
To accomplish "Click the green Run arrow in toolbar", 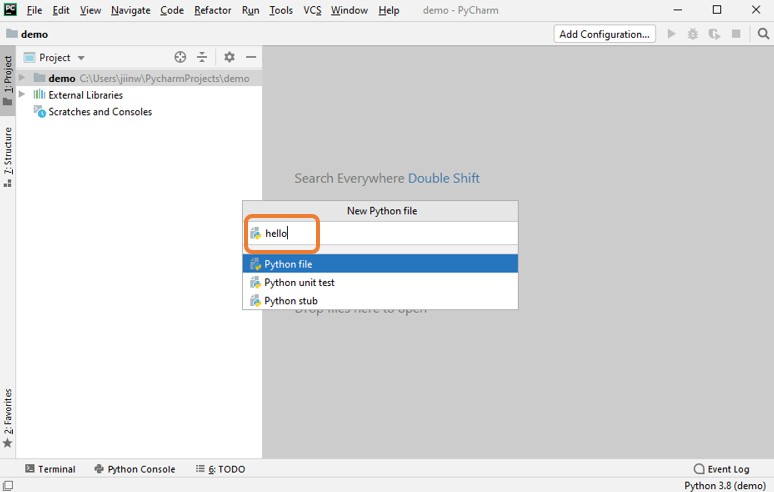I will coord(671,34).
